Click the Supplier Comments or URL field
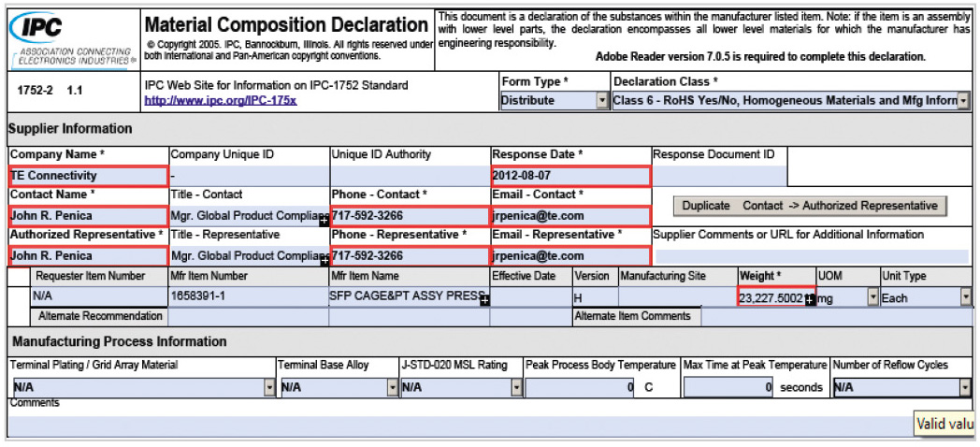This screenshot has width=980, height=447. (x=812, y=255)
